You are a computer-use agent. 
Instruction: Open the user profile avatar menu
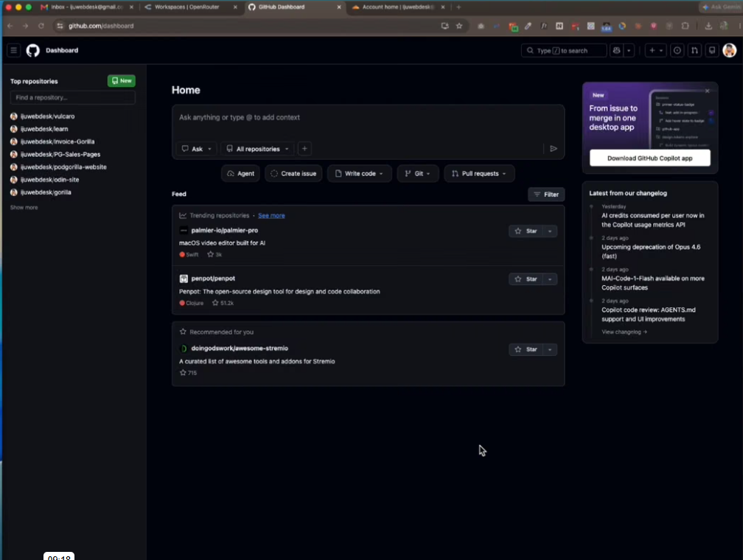(730, 50)
